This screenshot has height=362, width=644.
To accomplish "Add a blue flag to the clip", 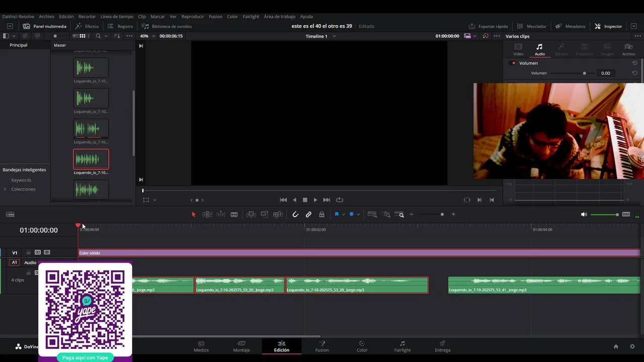I will pyautogui.click(x=337, y=214).
